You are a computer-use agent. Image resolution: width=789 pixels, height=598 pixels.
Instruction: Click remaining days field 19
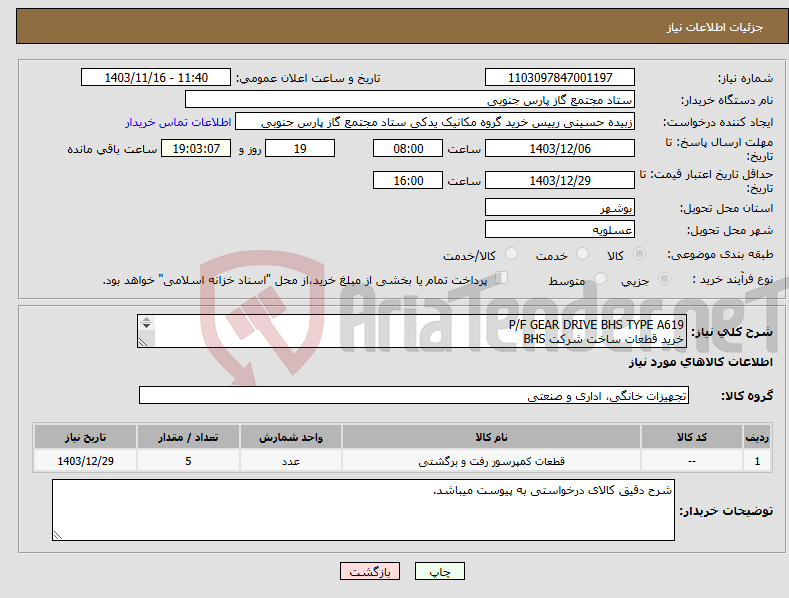click(x=300, y=148)
